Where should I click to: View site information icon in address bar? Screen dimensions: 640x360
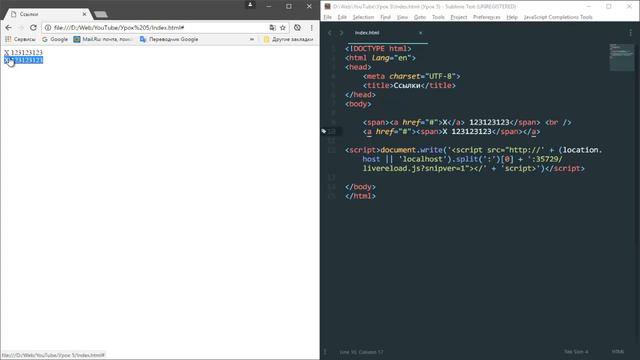click(x=48, y=28)
